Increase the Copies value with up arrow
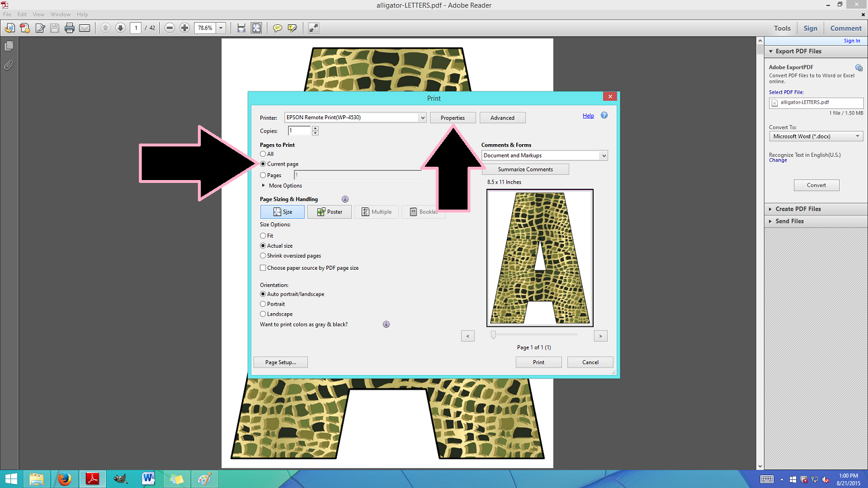Screen dimensions: 868x488 315,129
